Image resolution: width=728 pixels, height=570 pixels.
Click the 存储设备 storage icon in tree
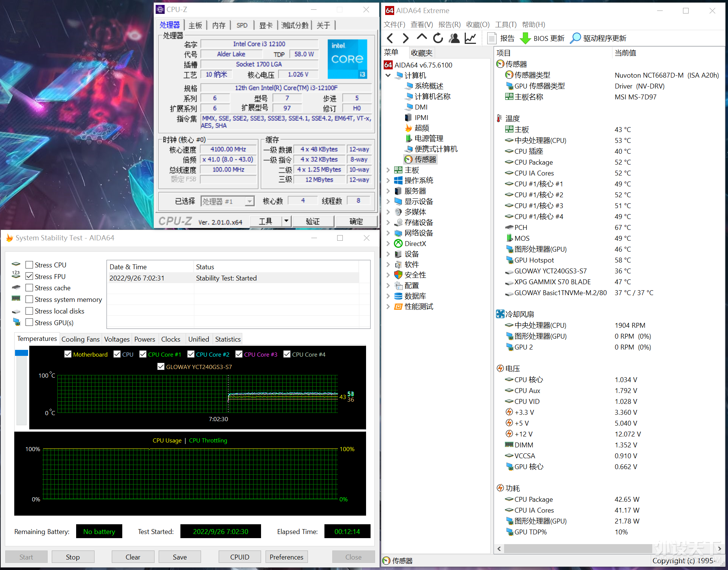click(398, 222)
